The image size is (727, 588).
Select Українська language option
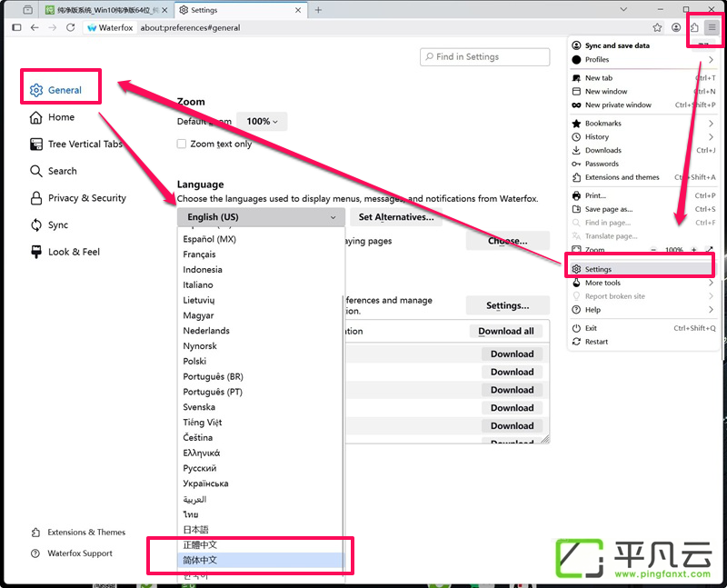[x=261, y=483]
